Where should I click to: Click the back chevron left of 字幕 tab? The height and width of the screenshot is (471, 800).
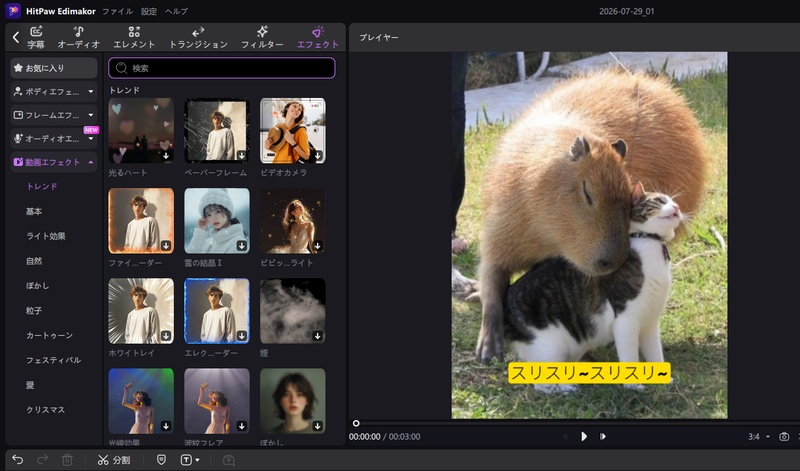tap(15, 37)
